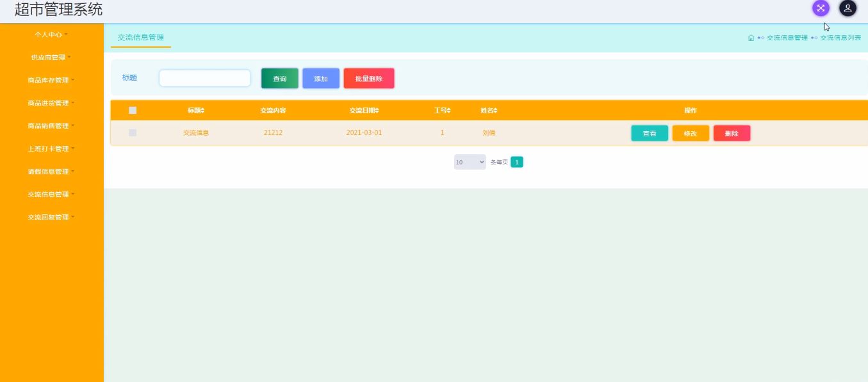The width and height of the screenshot is (868, 382).
Task: Expand the 上班打卡管理 sidebar menu
Action: point(51,149)
